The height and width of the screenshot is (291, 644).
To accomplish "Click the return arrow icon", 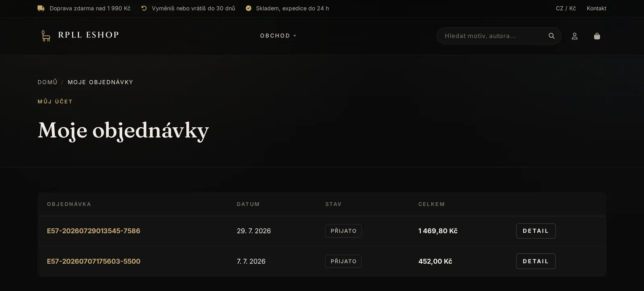I will pyautogui.click(x=144, y=8).
